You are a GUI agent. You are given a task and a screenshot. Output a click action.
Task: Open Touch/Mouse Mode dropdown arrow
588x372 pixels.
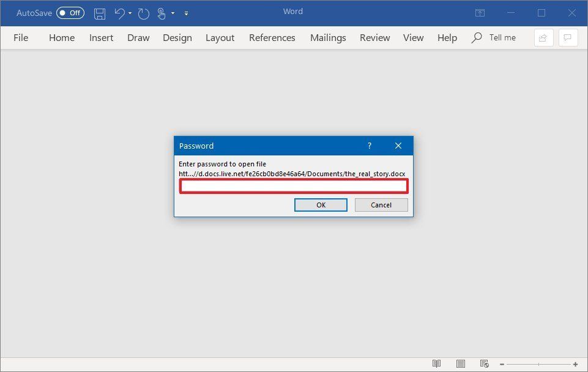173,13
